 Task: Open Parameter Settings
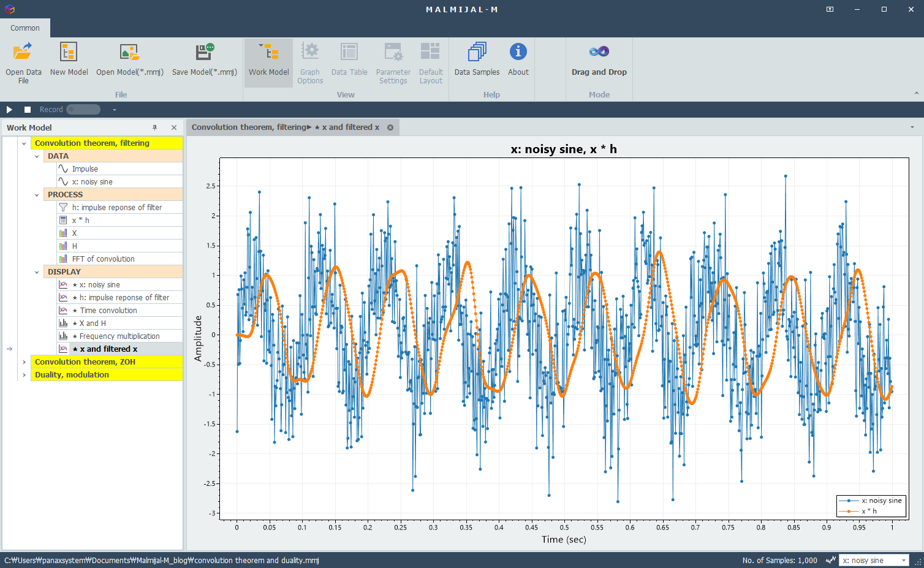[x=393, y=62]
